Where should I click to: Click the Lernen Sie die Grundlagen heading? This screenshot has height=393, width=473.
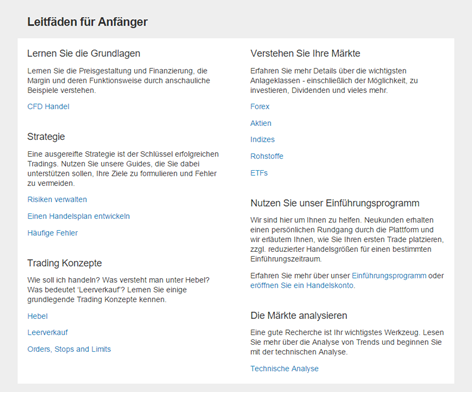pyautogui.click(x=84, y=54)
